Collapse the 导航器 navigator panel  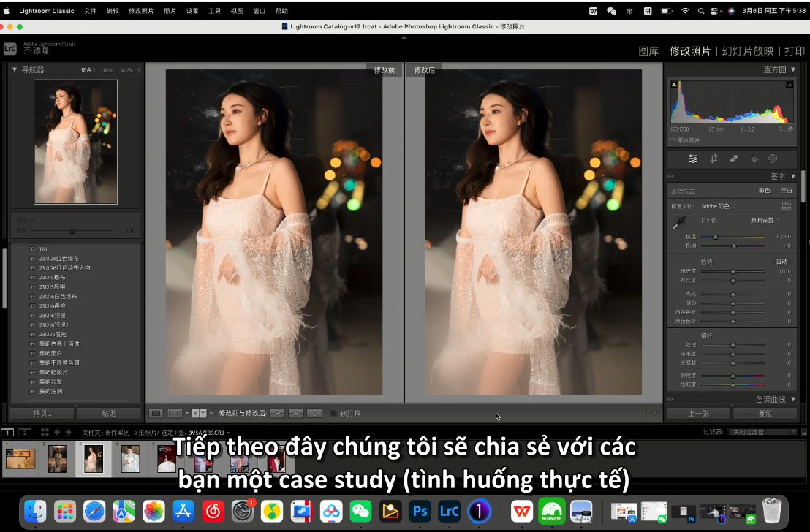click(15, 70)
